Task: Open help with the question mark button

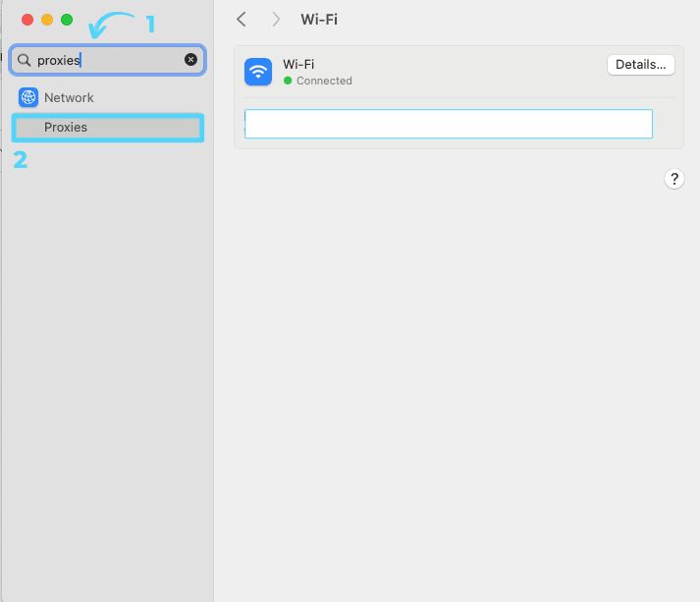Action: pos(674,179)
